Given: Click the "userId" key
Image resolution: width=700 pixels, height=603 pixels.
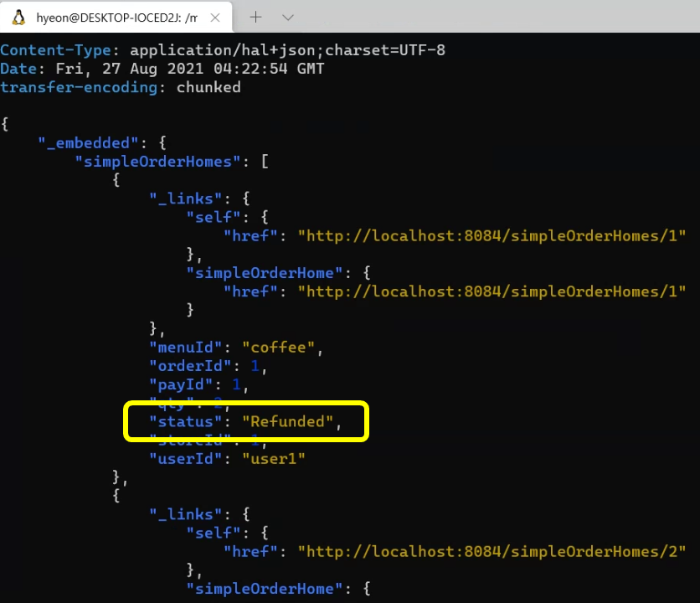Looking at the screenshot, I should click(186, 459).
